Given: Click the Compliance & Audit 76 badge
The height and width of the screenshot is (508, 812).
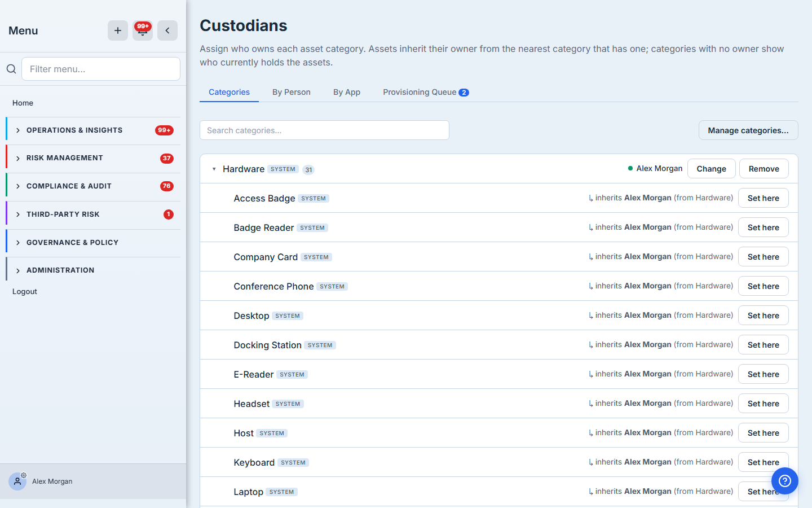Looking at the screenshot, I should [167, 186].
